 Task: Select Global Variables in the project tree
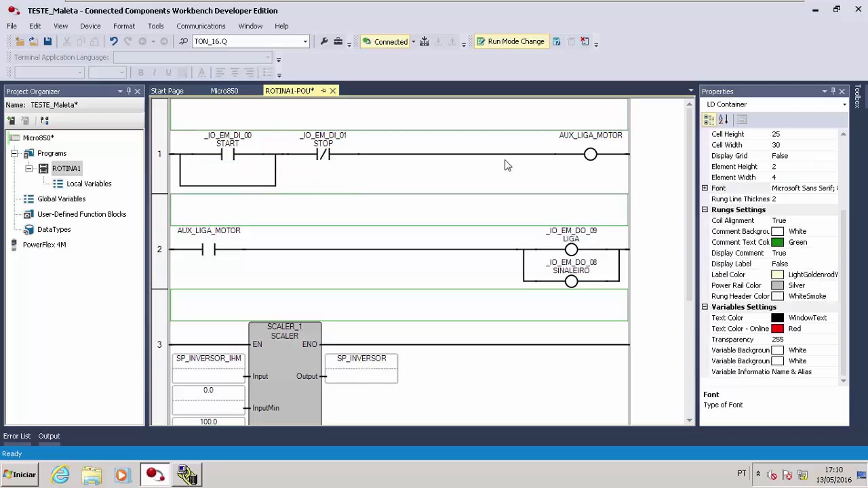(x=62, y=199)
